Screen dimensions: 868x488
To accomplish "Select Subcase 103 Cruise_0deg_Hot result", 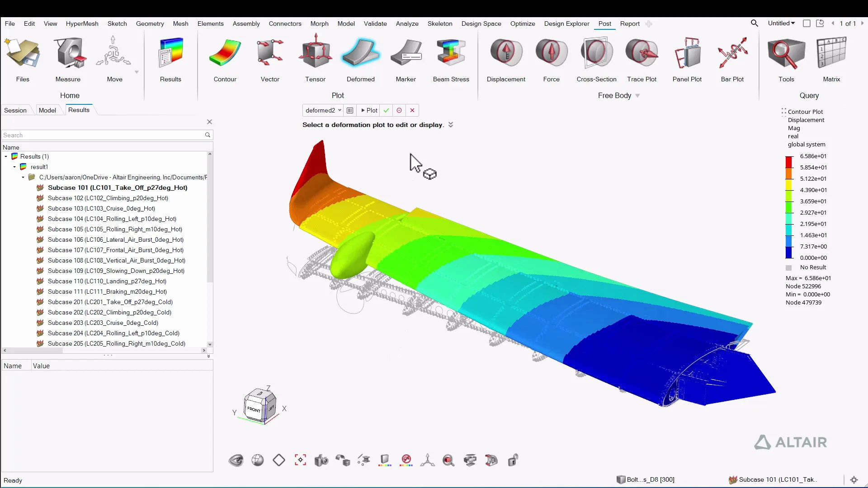I will tap(101, 208).
